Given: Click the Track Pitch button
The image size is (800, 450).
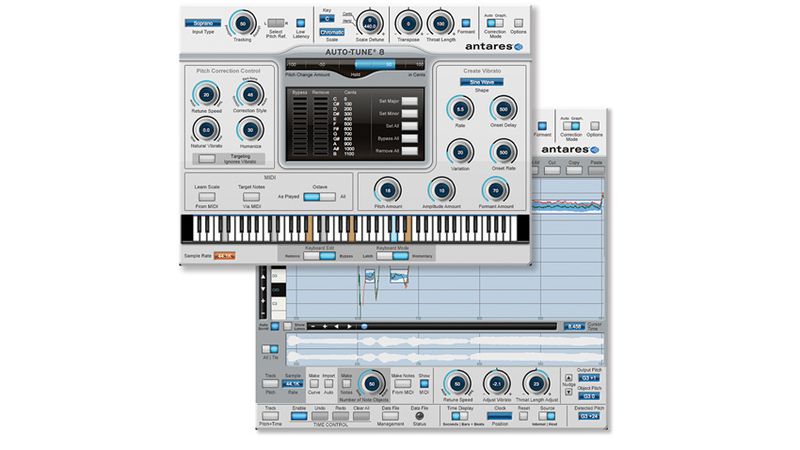Looking at the screenshot, I should pos(270,384).
